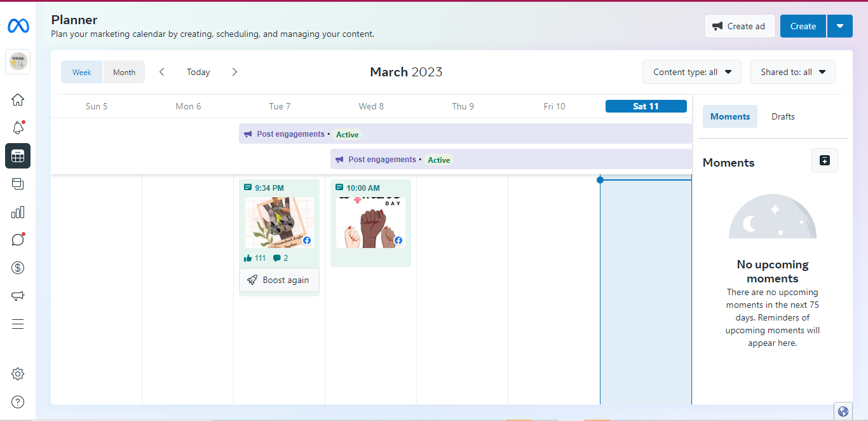Select the Sat 11 day header
The image size is (868, 421).
click(x=646, y=106)
